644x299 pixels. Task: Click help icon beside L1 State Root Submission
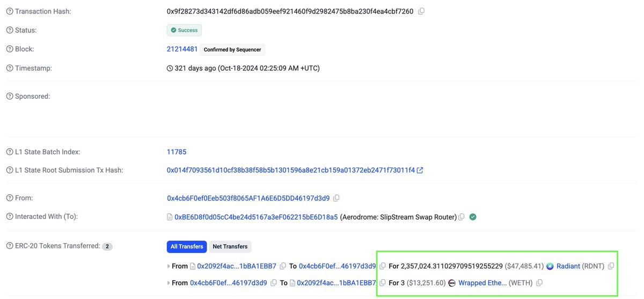[x=9, y=170]
